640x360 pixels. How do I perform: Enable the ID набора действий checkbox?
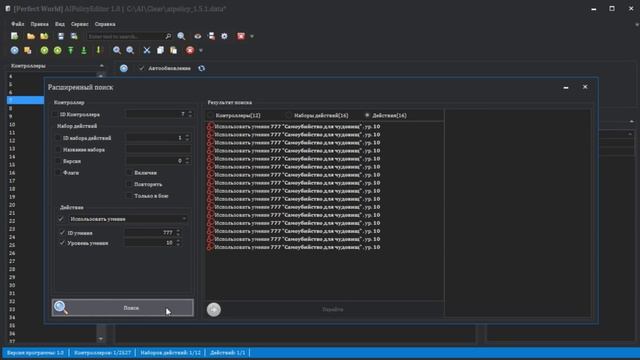pyautogui.click(x=58, y=138)
